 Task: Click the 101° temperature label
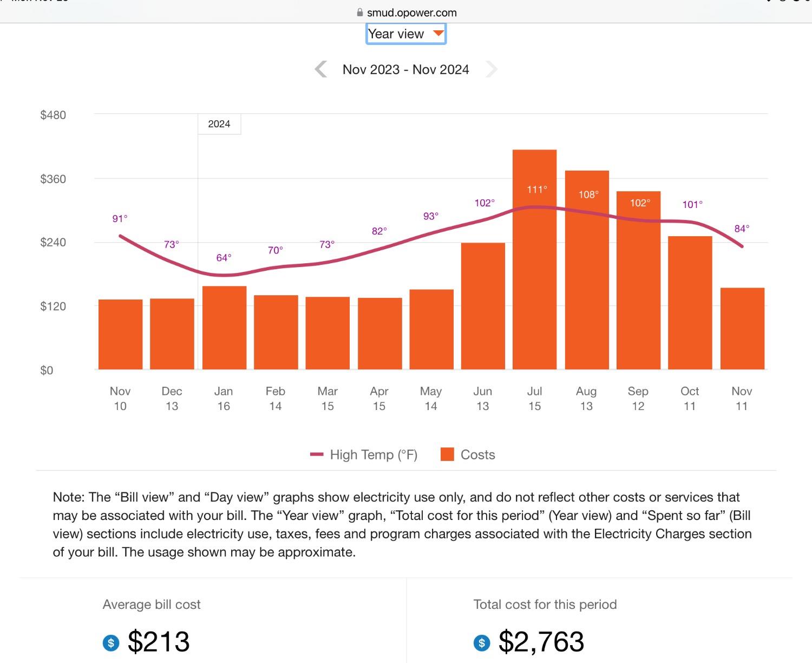coord(692,205)
